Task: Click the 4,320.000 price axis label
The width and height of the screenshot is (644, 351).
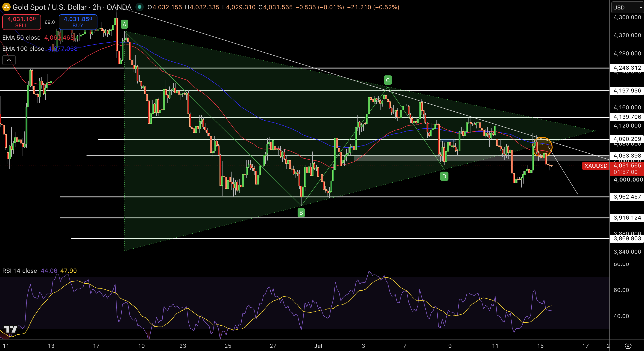Action: pos(627,35)
